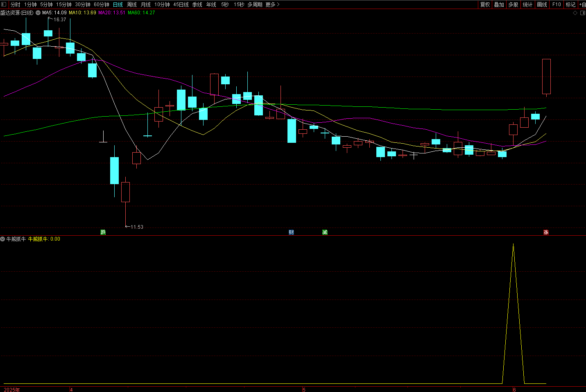Click month 6 on the time axis
Screen dimensions: 586x392
515,390
